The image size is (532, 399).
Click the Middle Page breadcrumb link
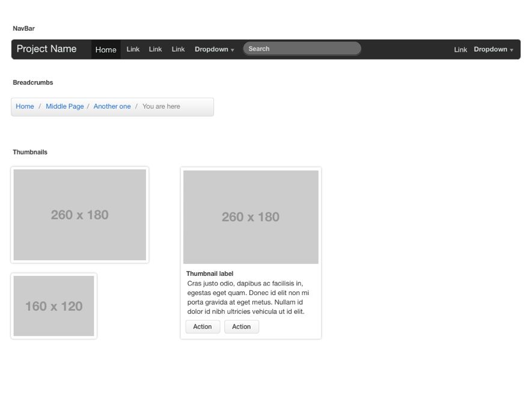pos(65,106)
